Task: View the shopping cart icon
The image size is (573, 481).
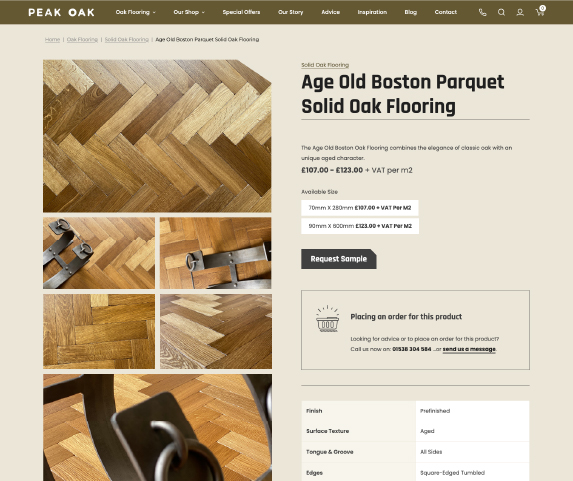Action: 540,11
